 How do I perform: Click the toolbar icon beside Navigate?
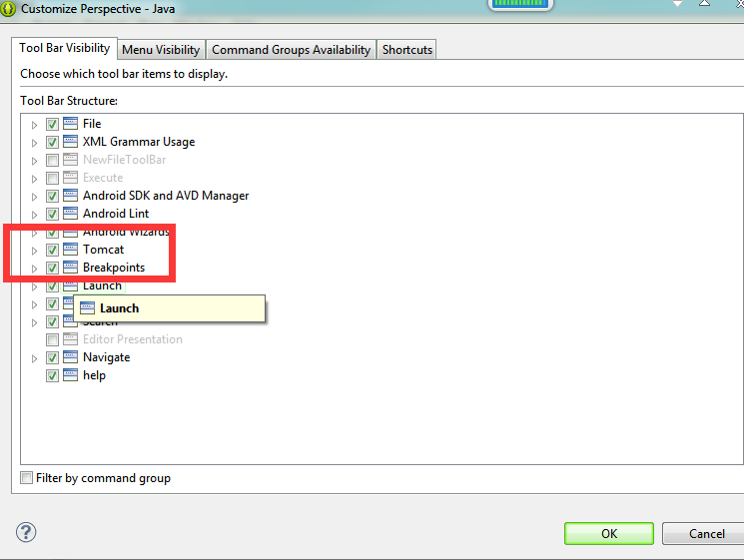coord(70,357)
